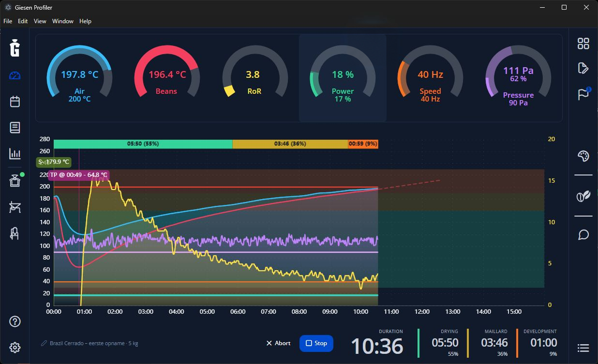This screenshot has width=598, height=364.
Task: Click the Abort button
Action: click(x=279, y=343)
